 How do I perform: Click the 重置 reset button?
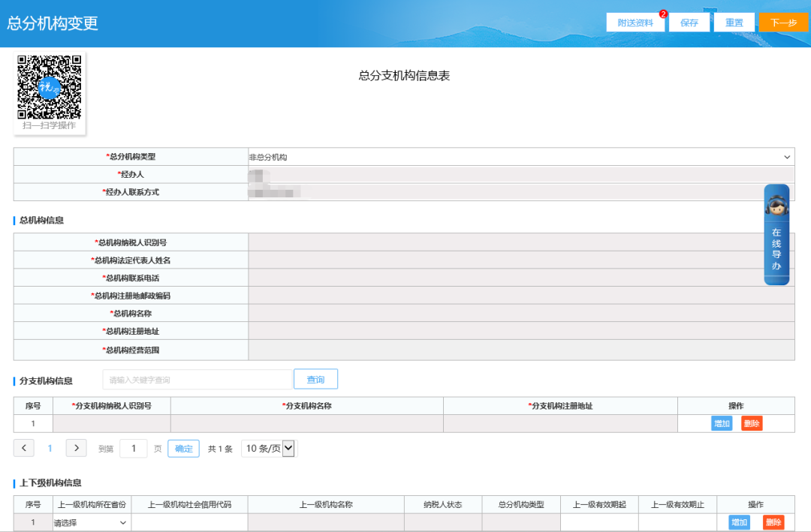[734, 23]
